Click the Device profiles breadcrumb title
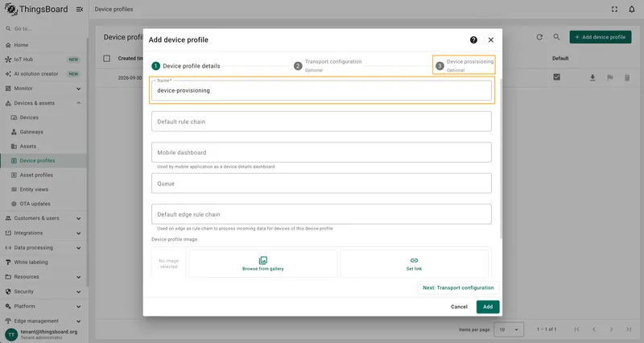644x343 pixels. click(x=114, y=9)
